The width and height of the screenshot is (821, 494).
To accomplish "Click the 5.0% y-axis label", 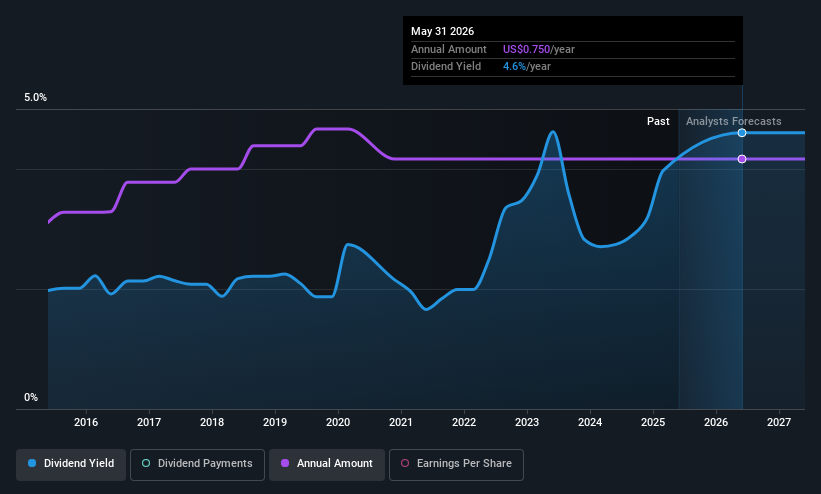I will pyautogui.click(x=36, y=97).
